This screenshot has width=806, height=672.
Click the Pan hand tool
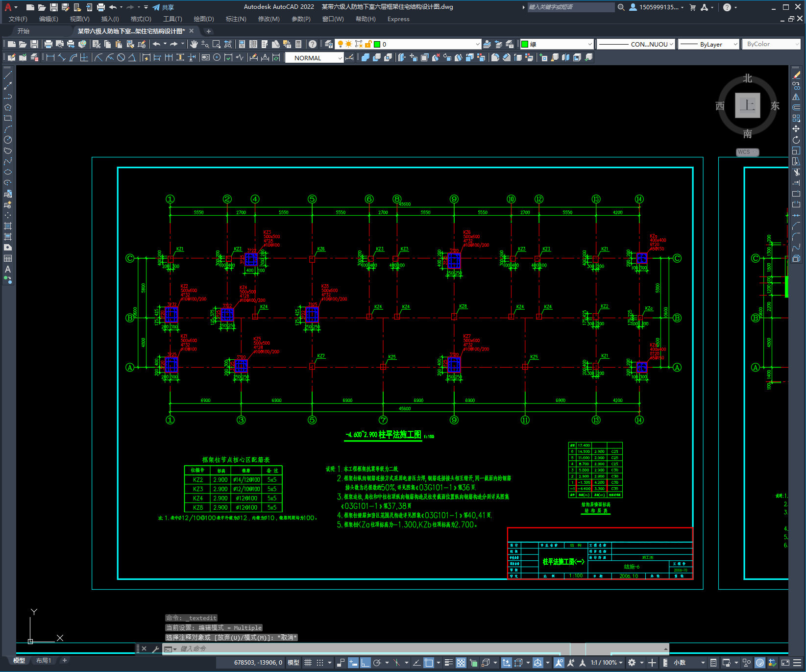pyautogui.click(x=194, y=44)
